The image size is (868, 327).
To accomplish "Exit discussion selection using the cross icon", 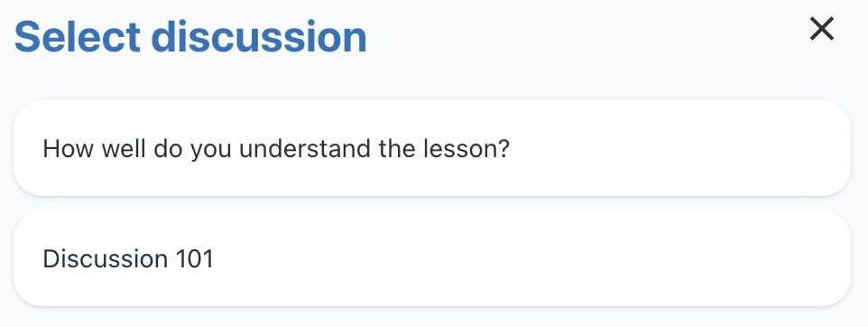I will [821, 29].
